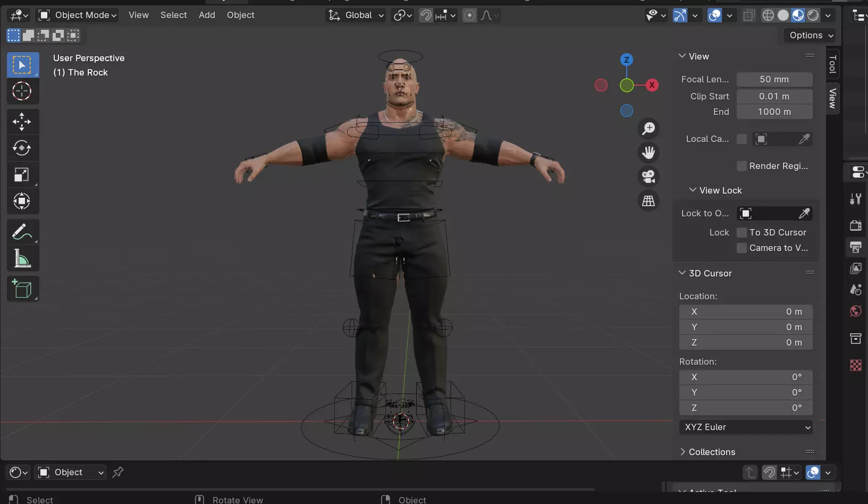
Task: Toggle viewport gizmos display
Action: [680, 15]
